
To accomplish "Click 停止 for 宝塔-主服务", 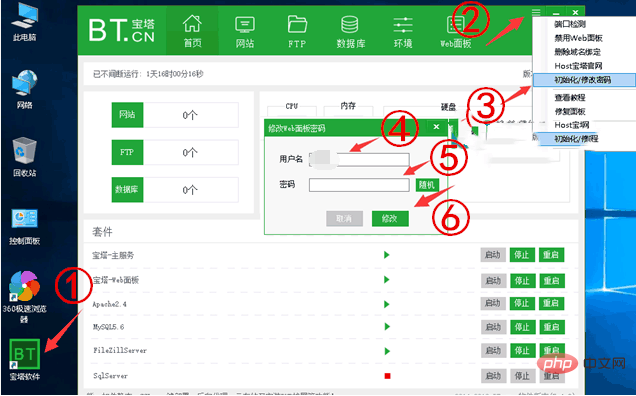I will [x=522, y=255].
